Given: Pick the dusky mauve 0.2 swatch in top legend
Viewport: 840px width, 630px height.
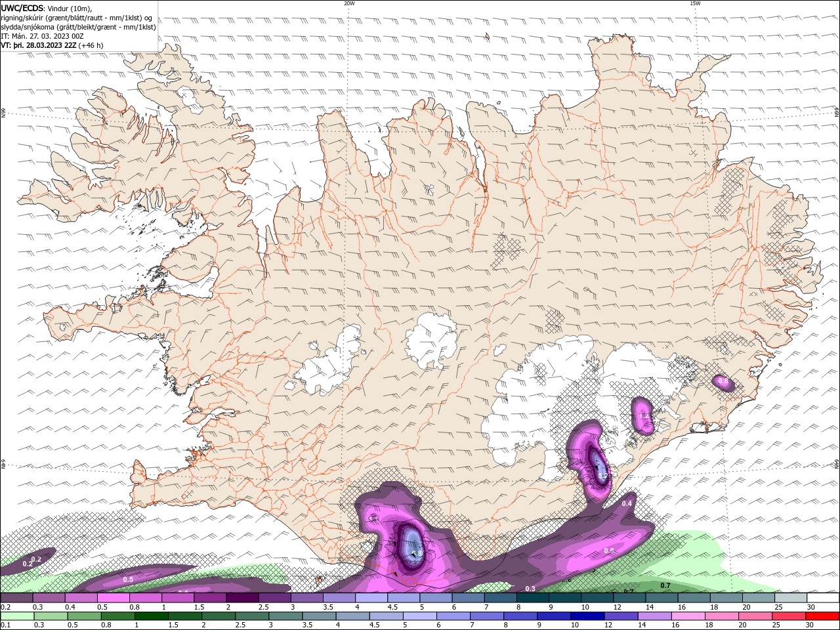Looking at the screenshot, I should (17, 598).
